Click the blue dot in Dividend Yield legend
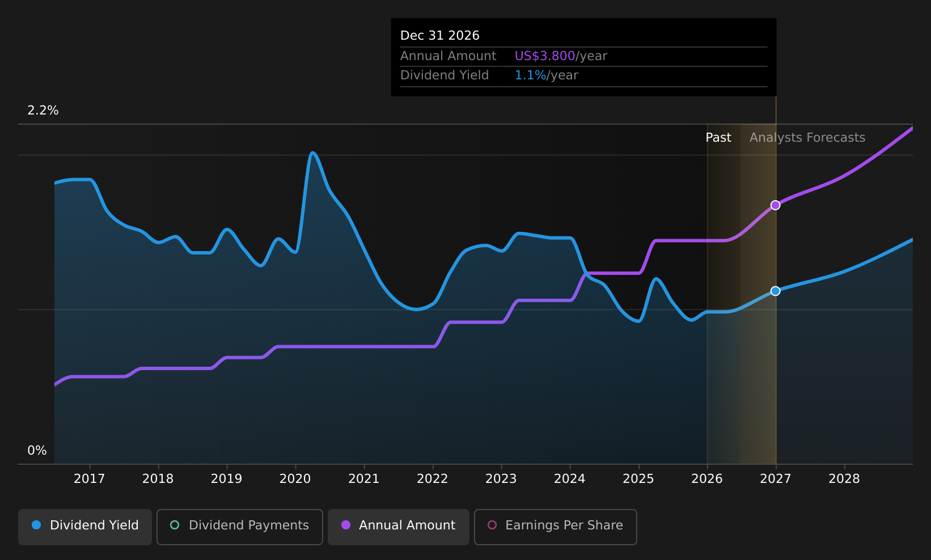The width and height of the screenshot is (931, 560). [x=36, y=525]
